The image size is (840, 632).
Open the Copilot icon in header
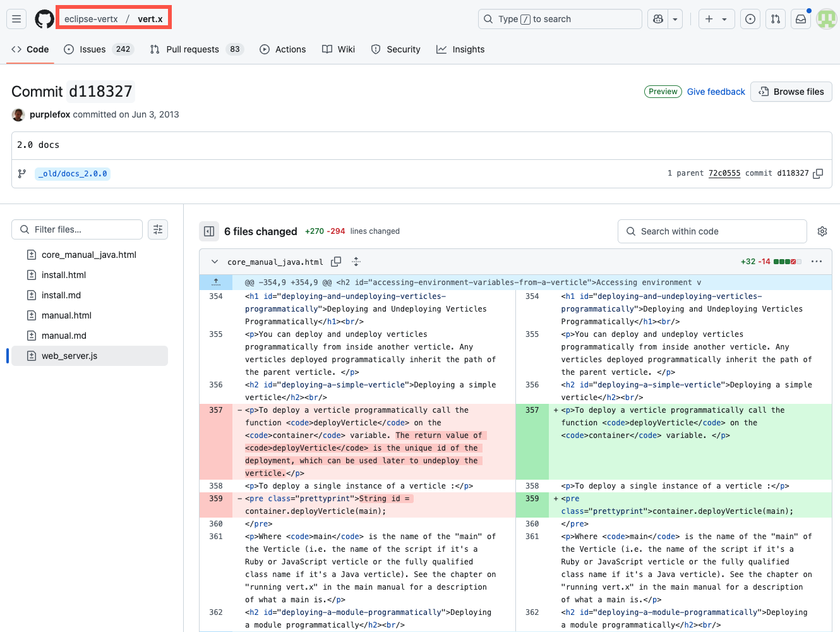pos(657,19)
